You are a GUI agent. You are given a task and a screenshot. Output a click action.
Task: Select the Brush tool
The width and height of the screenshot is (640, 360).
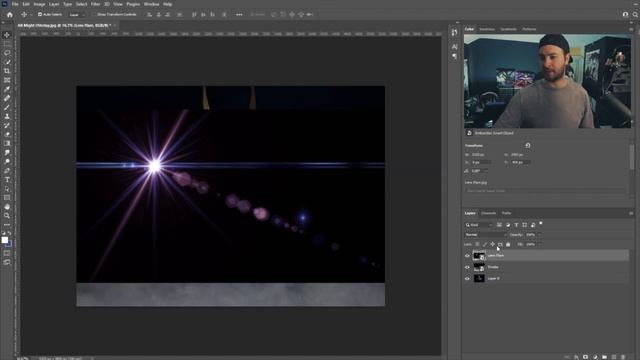click(7, 107)
